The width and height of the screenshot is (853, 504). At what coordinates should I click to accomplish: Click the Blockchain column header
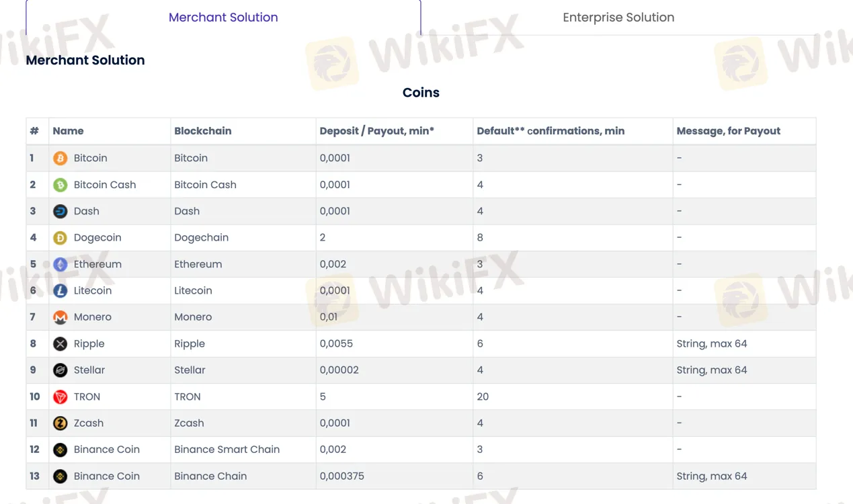[202, 130]
